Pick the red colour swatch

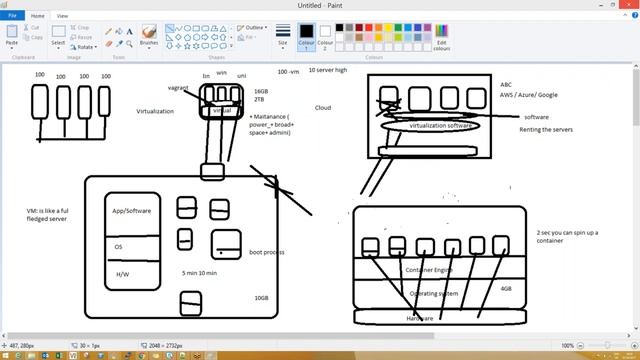pyautogui.click(x=369, y=27)
